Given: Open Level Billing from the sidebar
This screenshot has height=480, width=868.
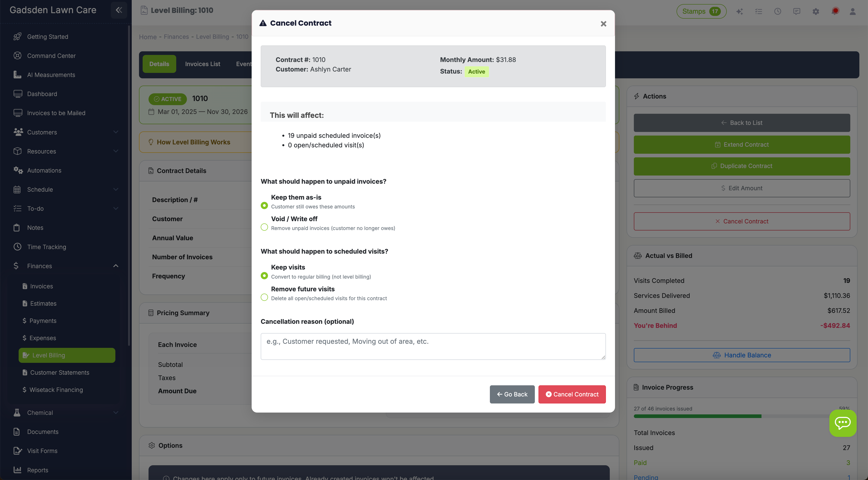Looking at the screenshot, I should click(x=49, y=355).
